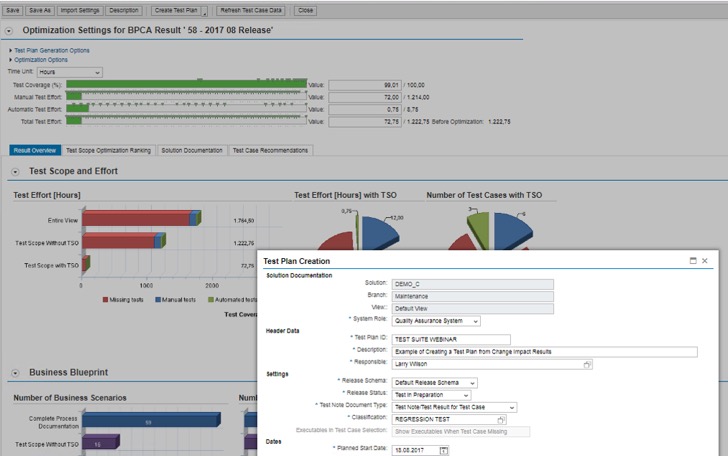This screenshot has height=456, width=728.
Task: Close the Test Plan Creation dialog
Action: pos(705,260)
